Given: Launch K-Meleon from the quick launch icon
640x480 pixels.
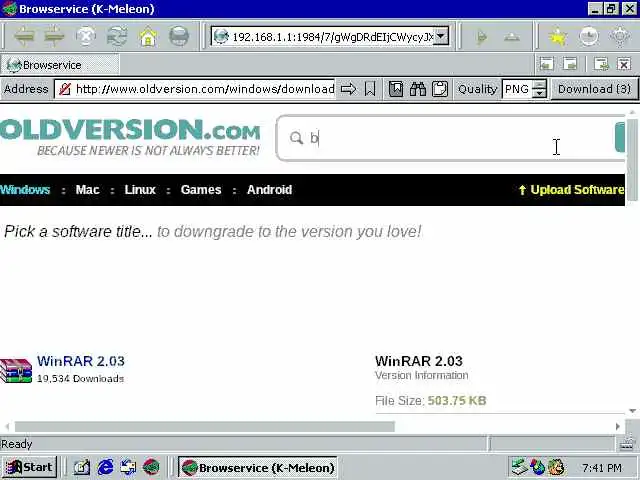Looking at the screenshot, I should click(x=151, y=467).
